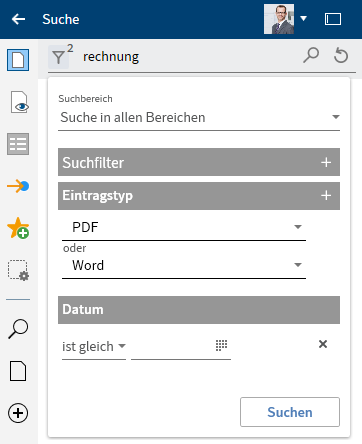Open search via sidebar magnifier icon
362x444 pixels.
[18, 329]
